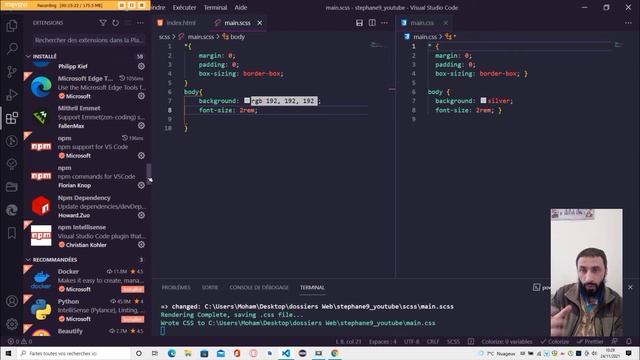This screenshot has width=640, height=360.
Task: Open the Manage gear in activity bar
Action: tap(12, 324)
